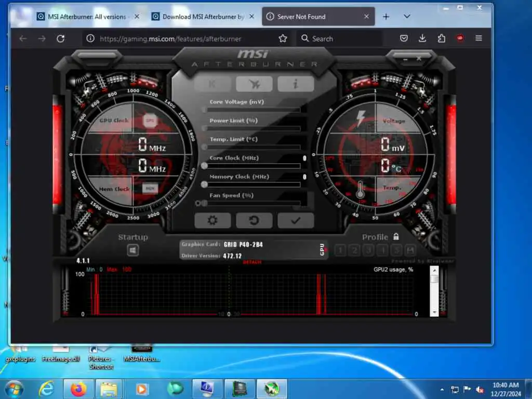Toggle fan speed auto button

tap(198, 203)
